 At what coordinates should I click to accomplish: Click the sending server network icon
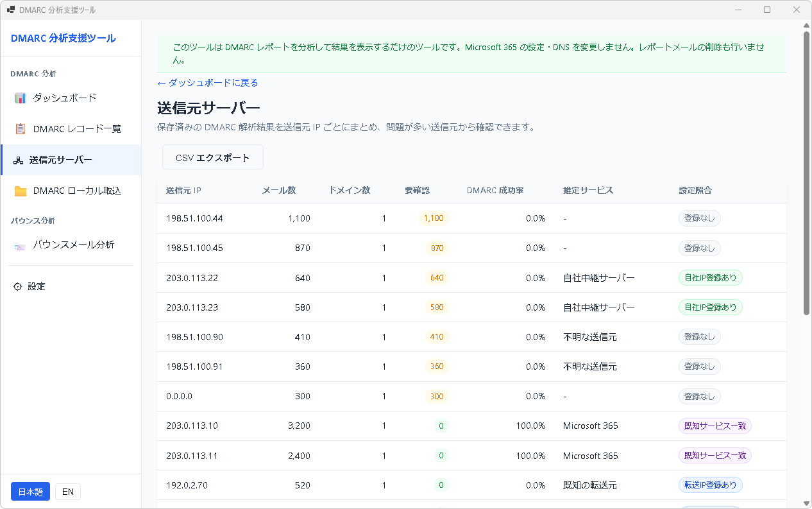click(19, 160)
